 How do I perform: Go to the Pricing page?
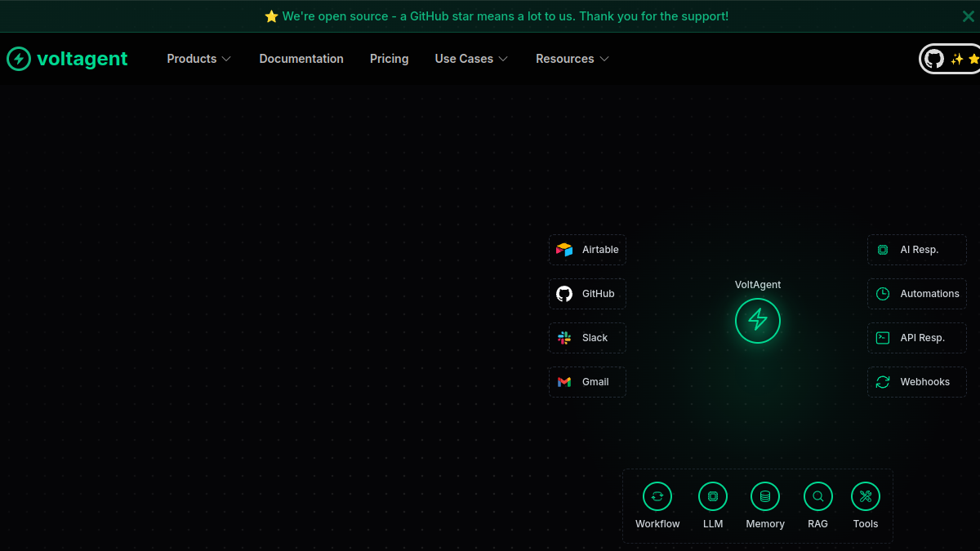(389, 59)
